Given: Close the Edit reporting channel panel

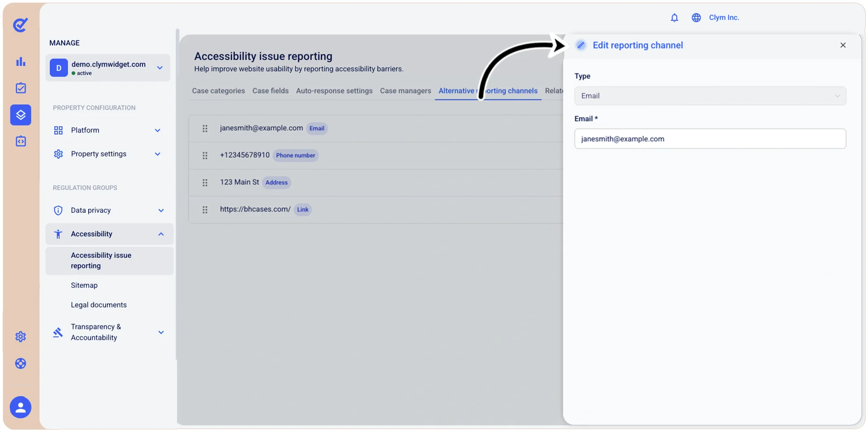Looking at the screenshot, I should click(x=843, y=45).
